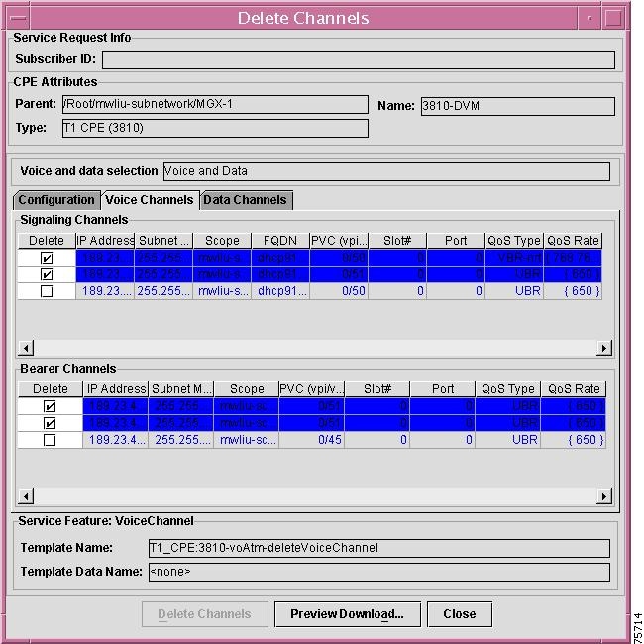Image resolution: width=644 pixels, height=644 pixels.
Task: Uncheck Delete for second bearer channel row
Action: [50, 423]
